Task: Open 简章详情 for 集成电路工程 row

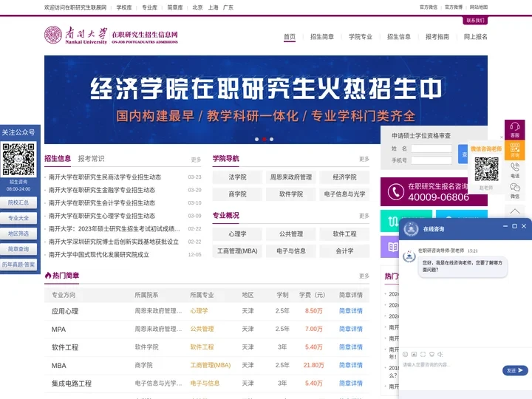Action: 351,383
